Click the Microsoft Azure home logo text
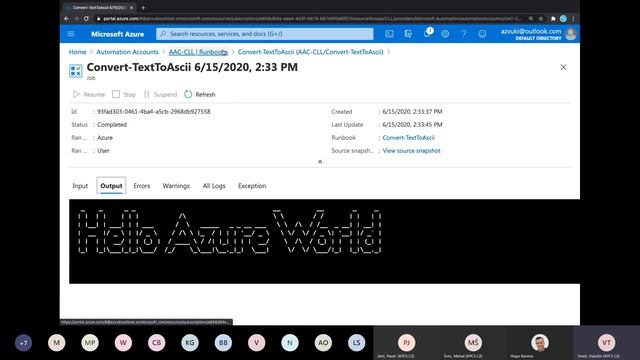The height and width of the screenshot is (360, 640). click(118, 34)
